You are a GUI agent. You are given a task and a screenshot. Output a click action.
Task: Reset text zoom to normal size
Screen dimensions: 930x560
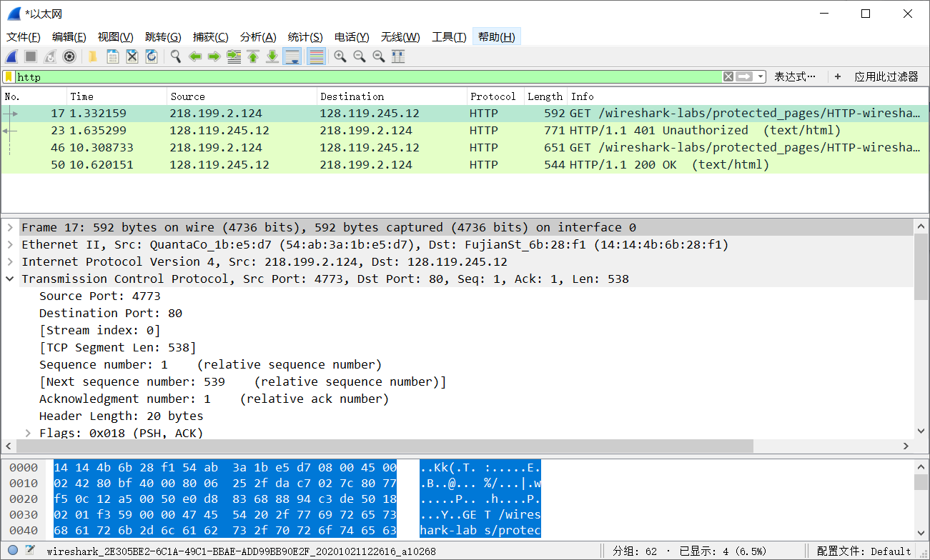pyautogui.click(x=379, y=56)
